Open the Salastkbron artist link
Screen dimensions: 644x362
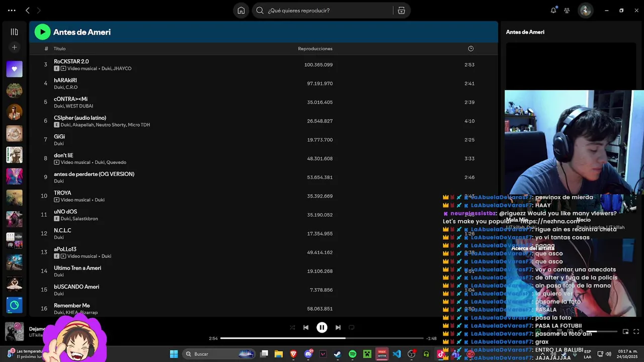(x=85, y=219)
